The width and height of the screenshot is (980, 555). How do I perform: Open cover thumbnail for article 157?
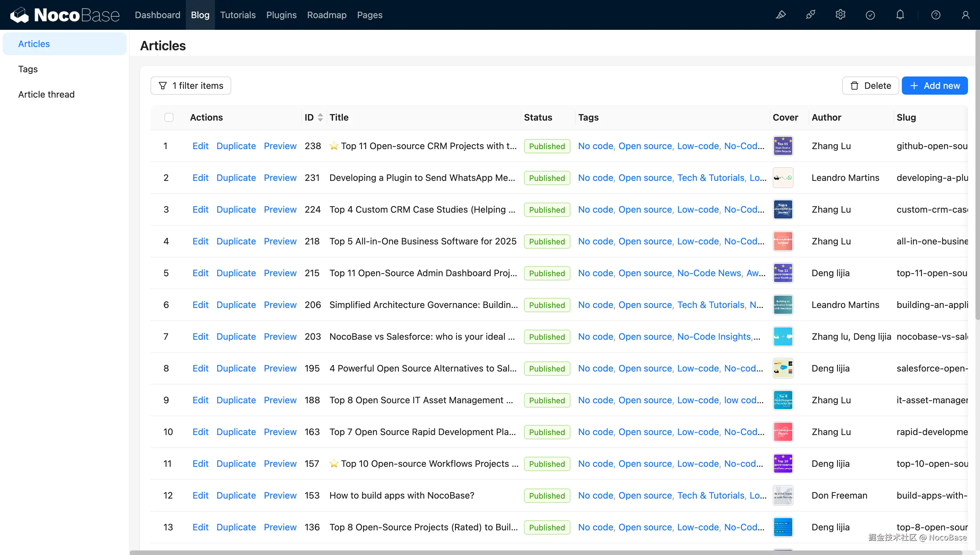pyautogui.click(x=783, y=464)
